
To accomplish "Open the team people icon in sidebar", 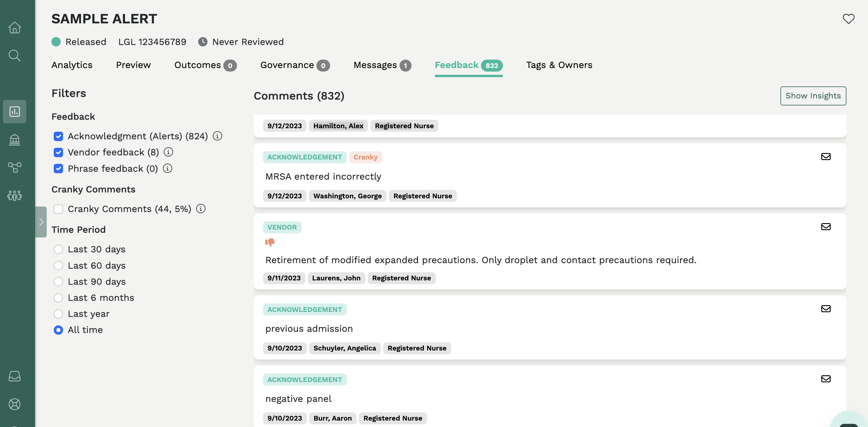I will [x=15, y=195].
